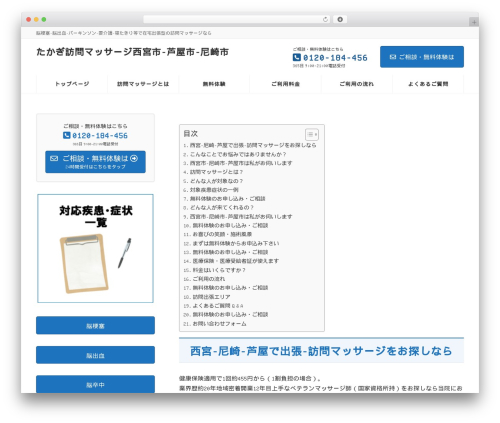This screenshot has width=500, height=423.
Task: Open the ご利用の流れ menu item
Action: [357, 84]
